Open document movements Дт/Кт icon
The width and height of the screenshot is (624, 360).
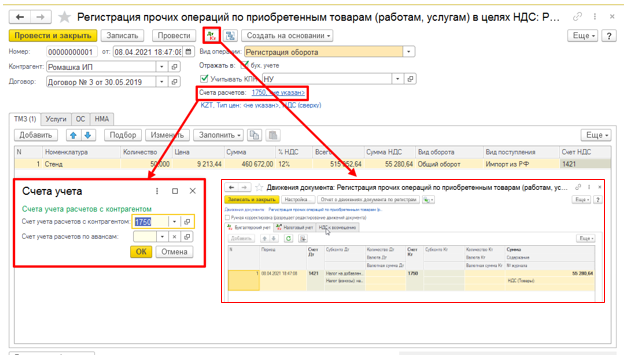pyautogui.click(x=211, y=35)
